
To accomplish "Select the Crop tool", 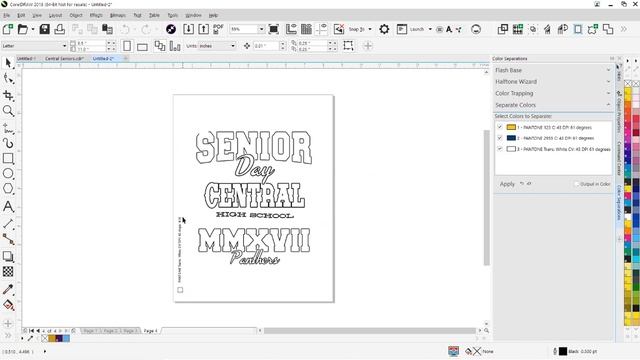I will [x=8, y=95].
